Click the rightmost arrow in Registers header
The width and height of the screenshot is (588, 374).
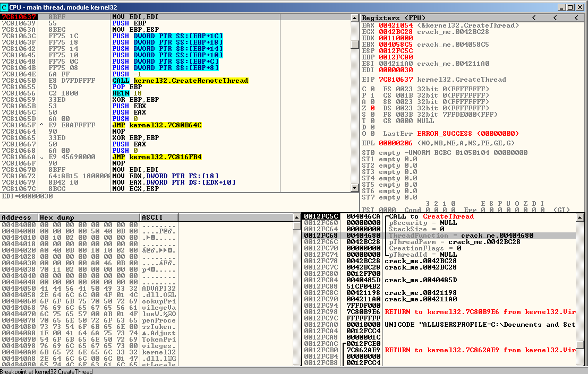tap(576, 18)
